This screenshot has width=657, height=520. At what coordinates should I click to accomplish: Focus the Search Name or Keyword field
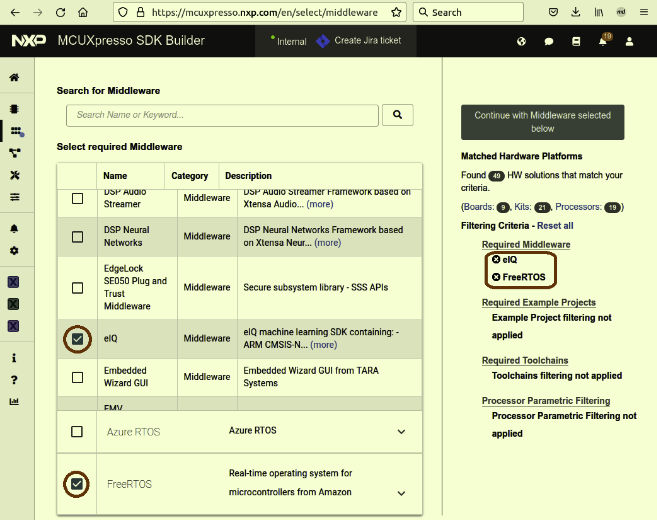click(222, 115)
